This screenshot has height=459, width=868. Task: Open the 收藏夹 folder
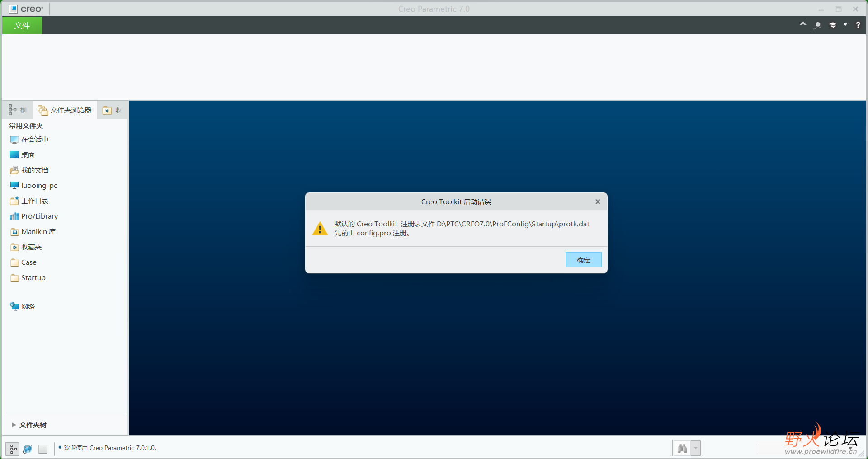[26, 247]
